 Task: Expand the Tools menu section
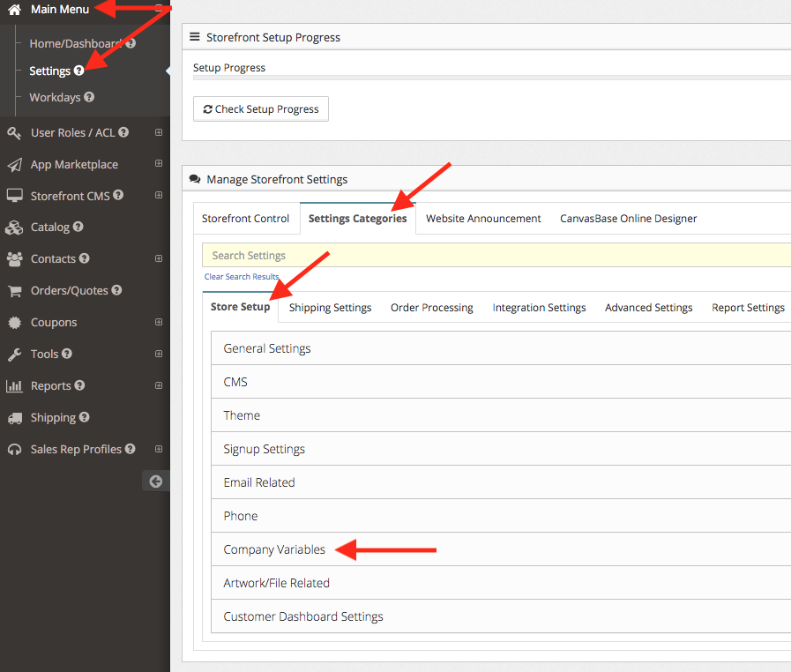tap(159, 355)
